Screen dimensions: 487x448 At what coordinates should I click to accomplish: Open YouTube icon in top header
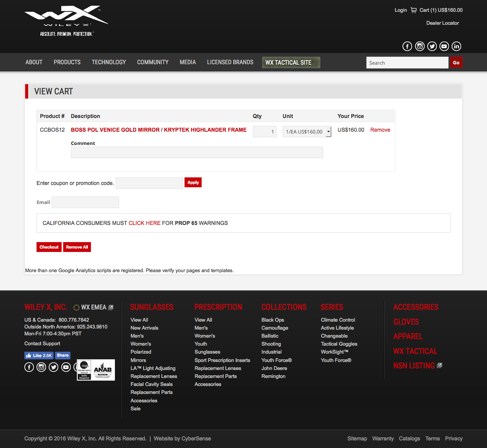click(x=444, y=46)
